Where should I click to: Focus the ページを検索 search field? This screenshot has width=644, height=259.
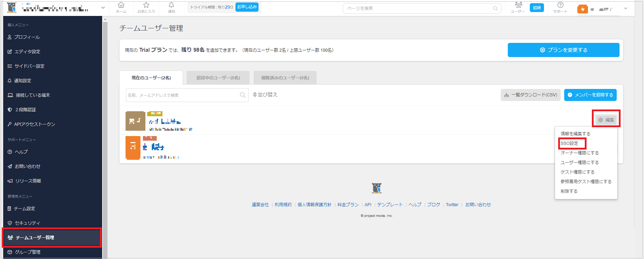click(422, 9)
